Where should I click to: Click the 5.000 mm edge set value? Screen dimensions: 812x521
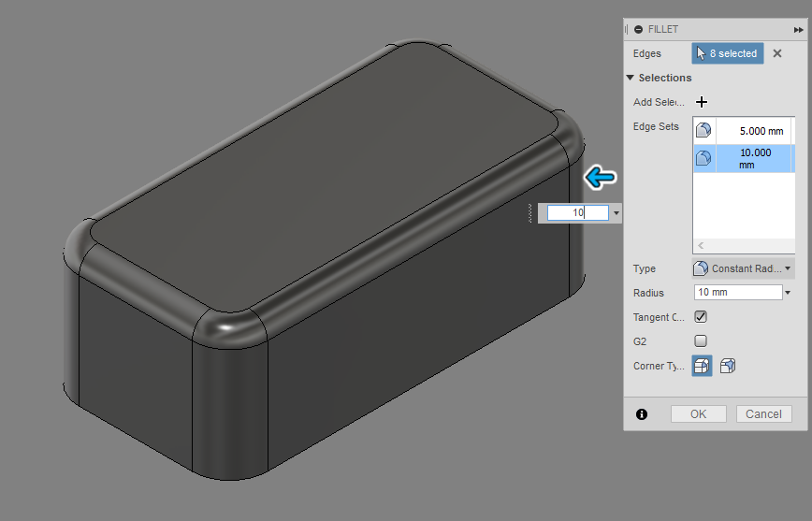(761, 131)
